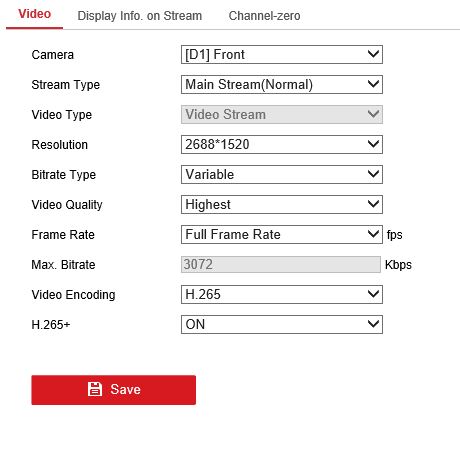Screen dimensions: 460x462
Task: Click the Camera dropdown arrow icon
Action: [373, 54]
